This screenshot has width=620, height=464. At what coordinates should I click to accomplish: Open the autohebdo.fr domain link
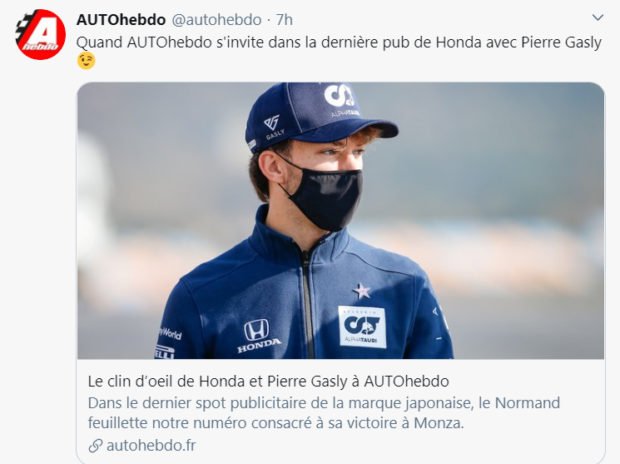pyautogui.click(x=151, y=445)
